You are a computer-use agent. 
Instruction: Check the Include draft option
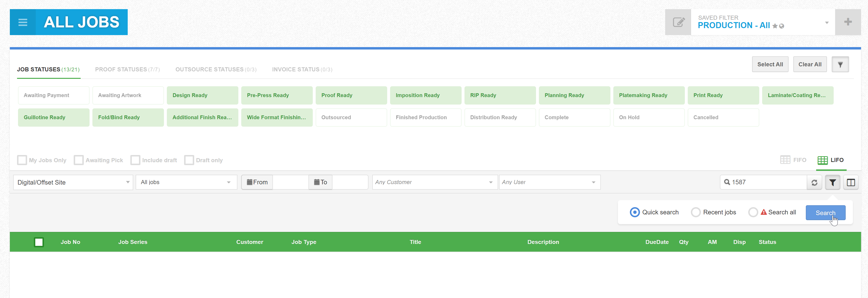tap(135, 160)
